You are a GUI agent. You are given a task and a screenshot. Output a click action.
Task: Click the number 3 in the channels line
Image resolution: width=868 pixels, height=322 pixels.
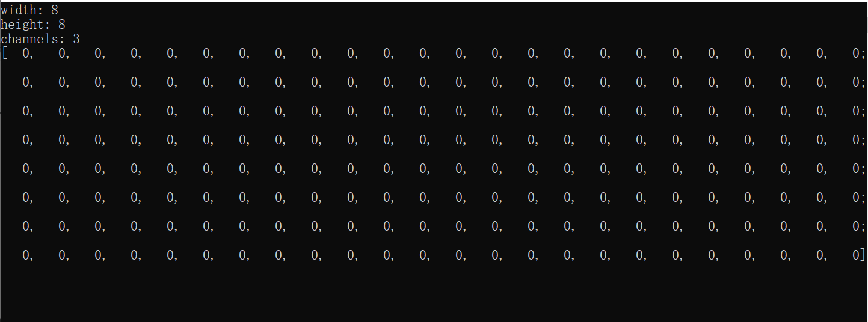coord(76,39)
